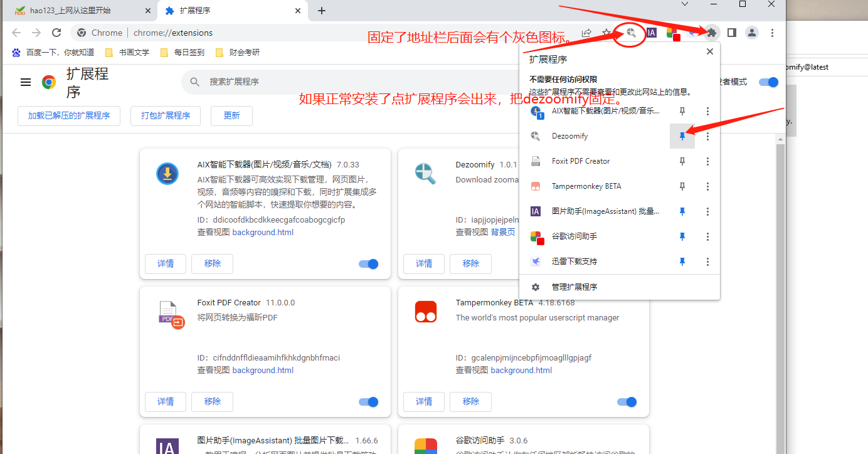Click the Tampermonkey BETA card icon
The height and width of the screenshot is (454, 868).
[x=426, y=312]
